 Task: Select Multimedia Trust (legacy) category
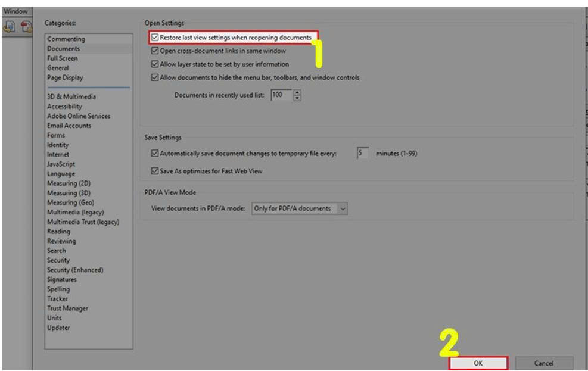(x=83, y=222)
